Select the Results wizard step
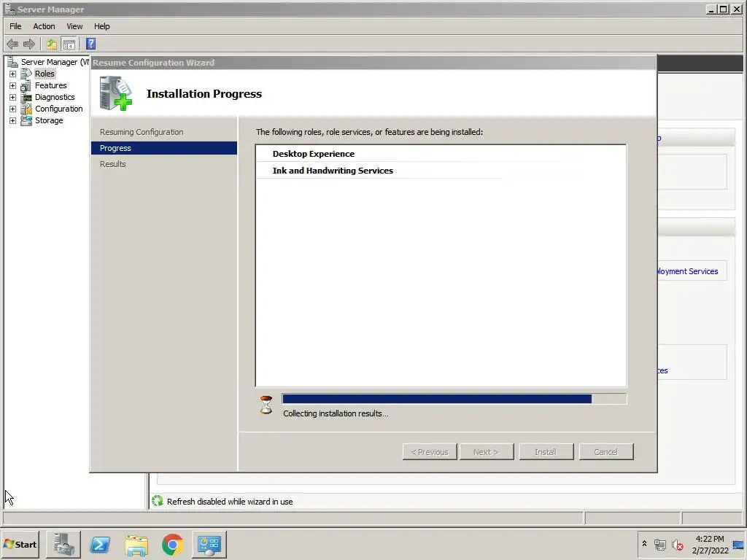Viewport: 747px width, 560px height. pyautogui.click(x=113, y=164)
